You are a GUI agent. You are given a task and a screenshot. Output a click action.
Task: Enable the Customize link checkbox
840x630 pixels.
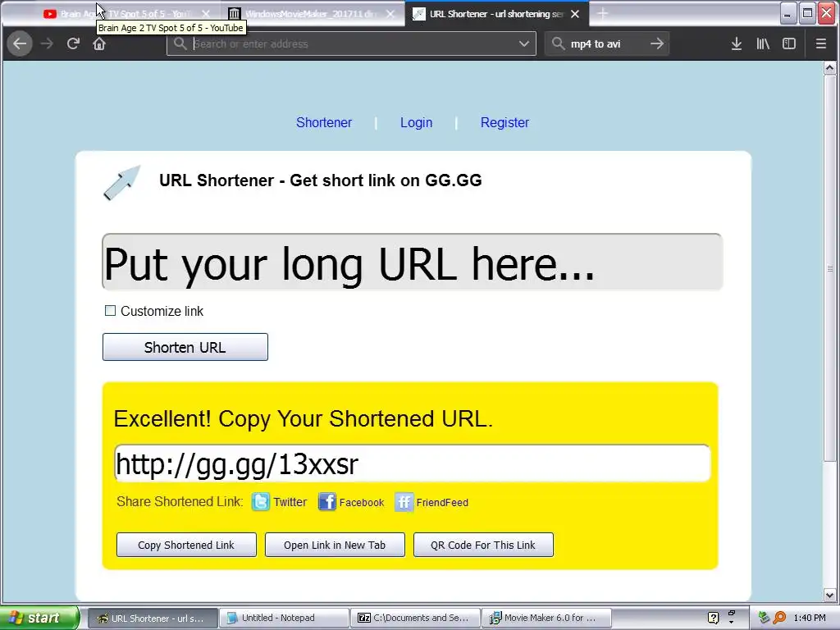(110, 311)
